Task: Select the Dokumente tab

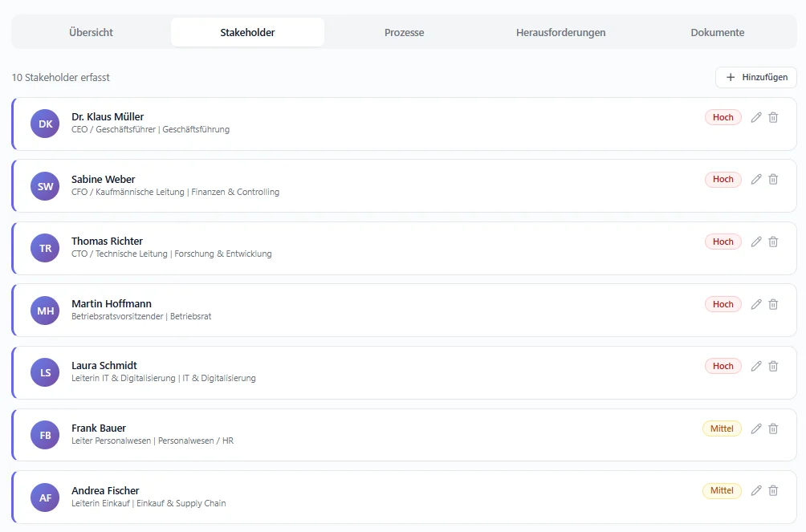Action: pyautogui.click(x=717, y=33)
